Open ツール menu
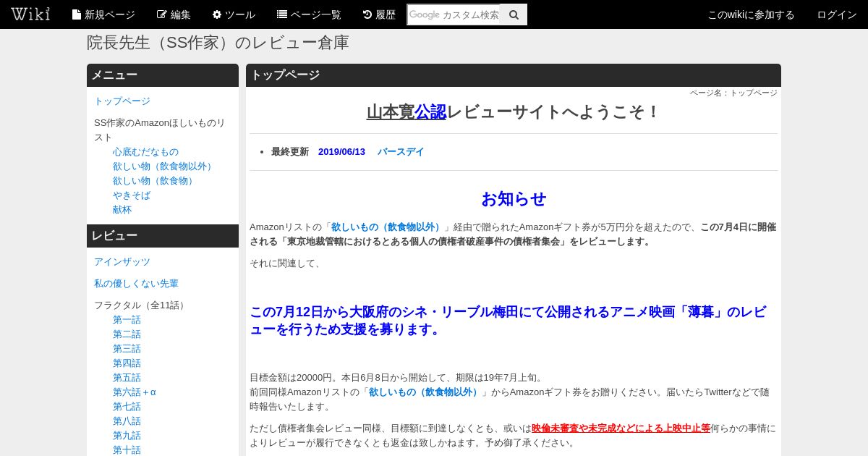Screen dimensions: 868x456 click(x=234, y=14)
